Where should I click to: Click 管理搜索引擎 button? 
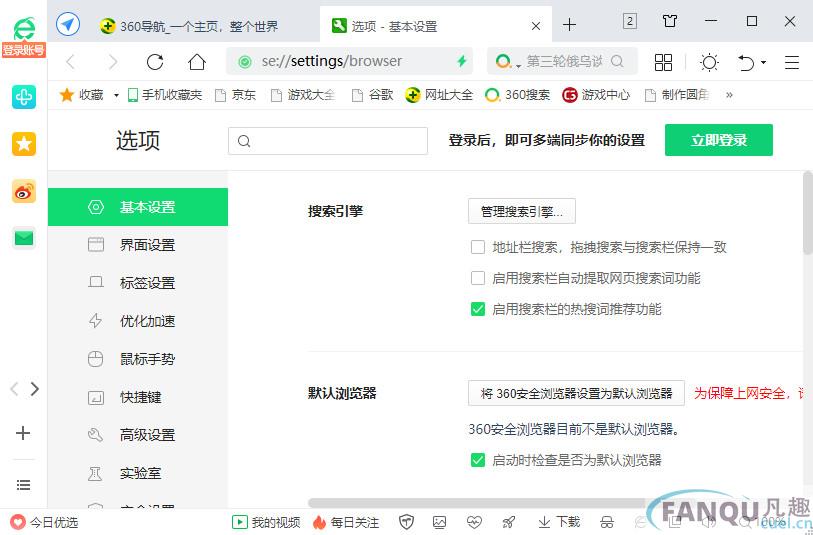click(x=521, y=211)
